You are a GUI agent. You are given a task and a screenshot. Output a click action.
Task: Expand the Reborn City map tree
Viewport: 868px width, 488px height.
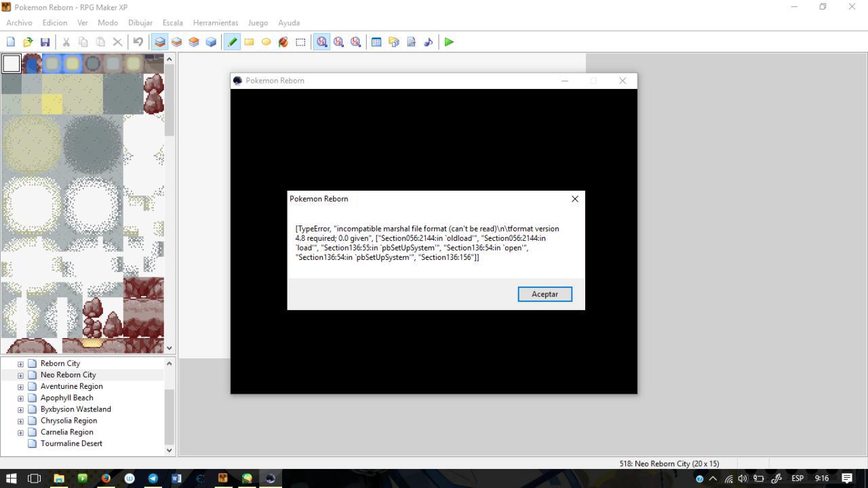[20, 364]
